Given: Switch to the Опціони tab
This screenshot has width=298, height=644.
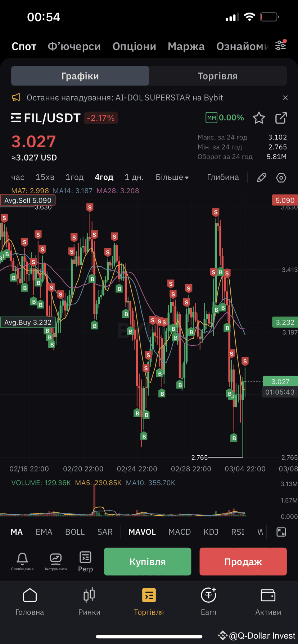Looking at the screenshot, I should point(134,46).
